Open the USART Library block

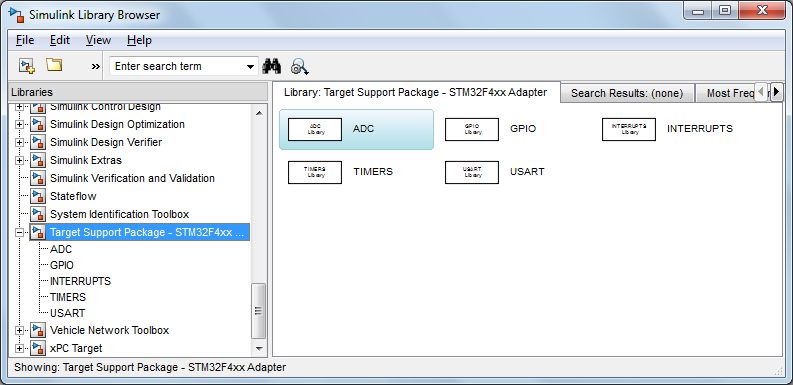coord(472,172)
